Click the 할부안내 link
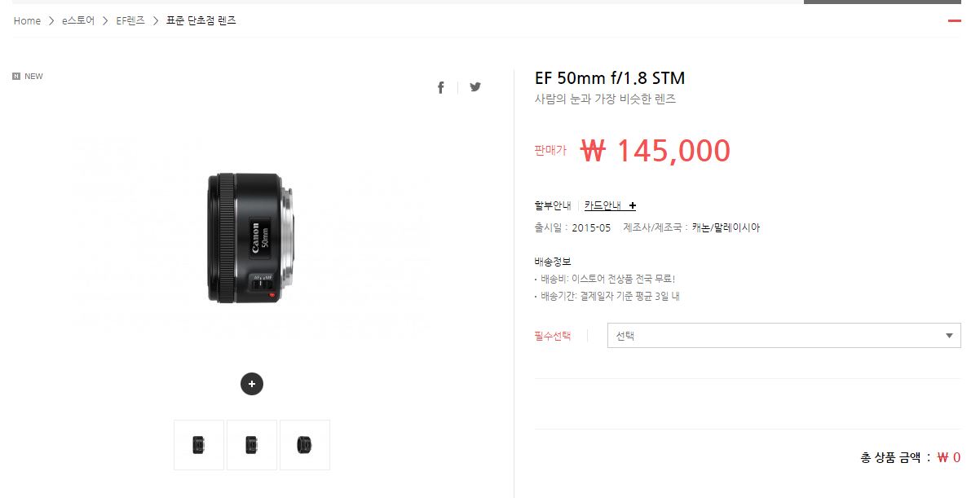 click(x=553, y=205)
